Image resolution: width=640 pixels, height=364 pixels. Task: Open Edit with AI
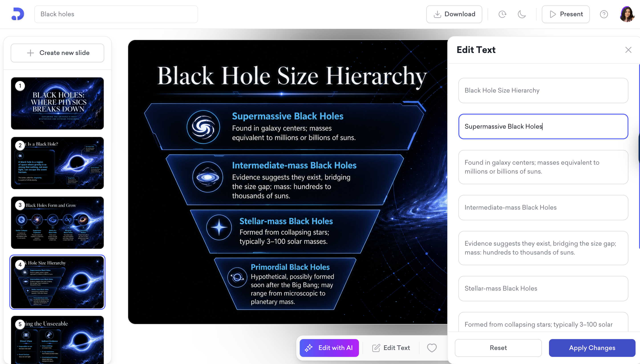(x=329, y=348)
